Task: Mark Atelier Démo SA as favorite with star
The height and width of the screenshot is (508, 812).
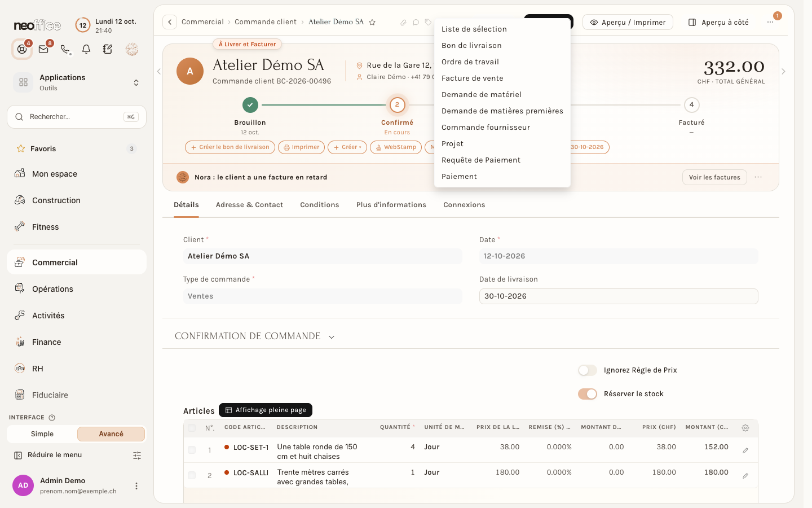Action: point(372,22)
